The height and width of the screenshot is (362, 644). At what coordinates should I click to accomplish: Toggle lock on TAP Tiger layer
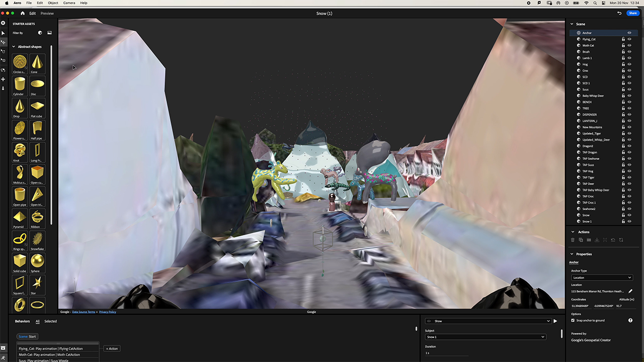tap(623, 177)
